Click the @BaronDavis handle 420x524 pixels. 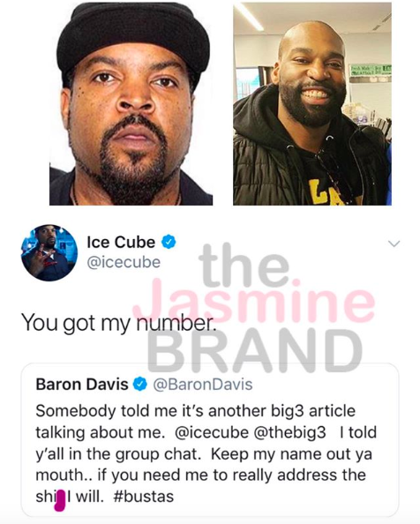click(x=203, y=385)
